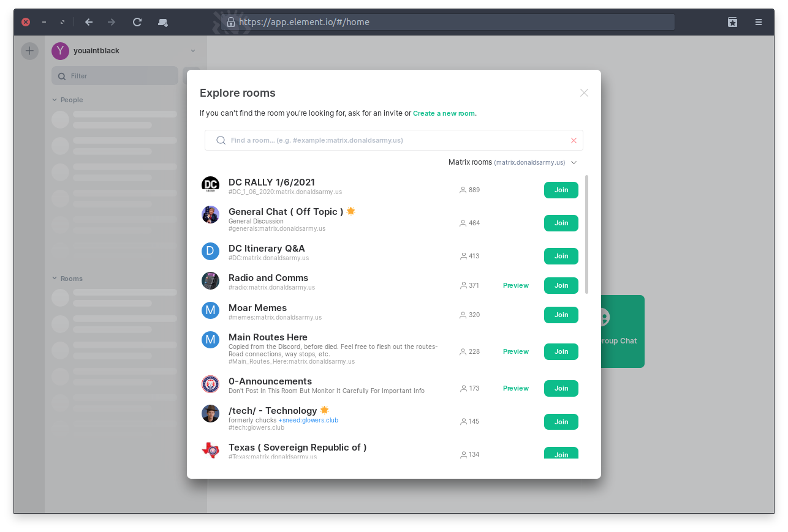Clear the room search with red X
This screenshot has width=788, height=532.
[x=574, y=140]
